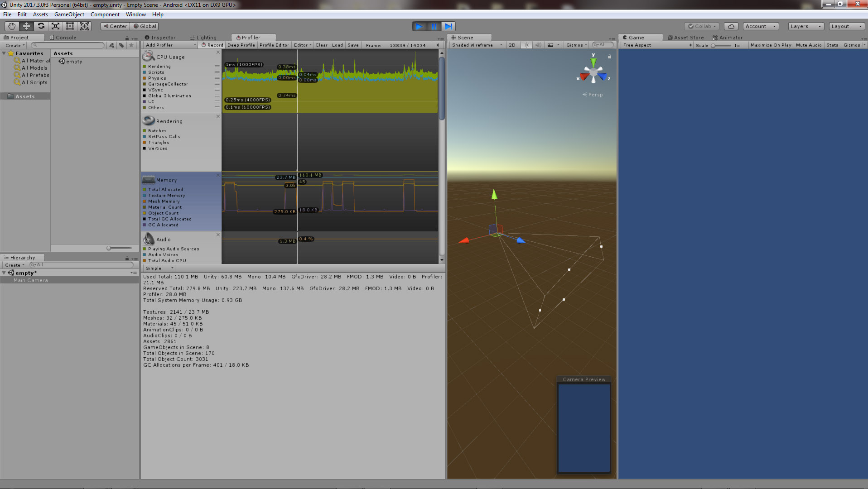Open Simple memory view dropdown
The width and height of the screenshot is (868, 489).
tap(159, 268)
